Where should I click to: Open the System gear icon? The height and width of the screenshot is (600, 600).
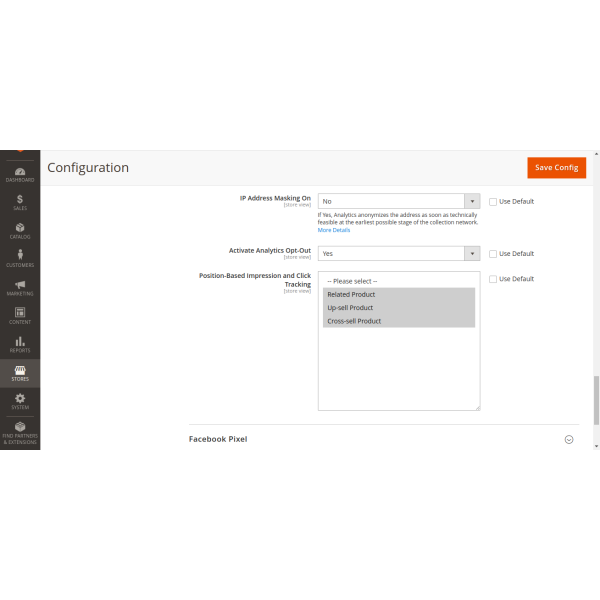pyautogui.click(x=20, y=400)
